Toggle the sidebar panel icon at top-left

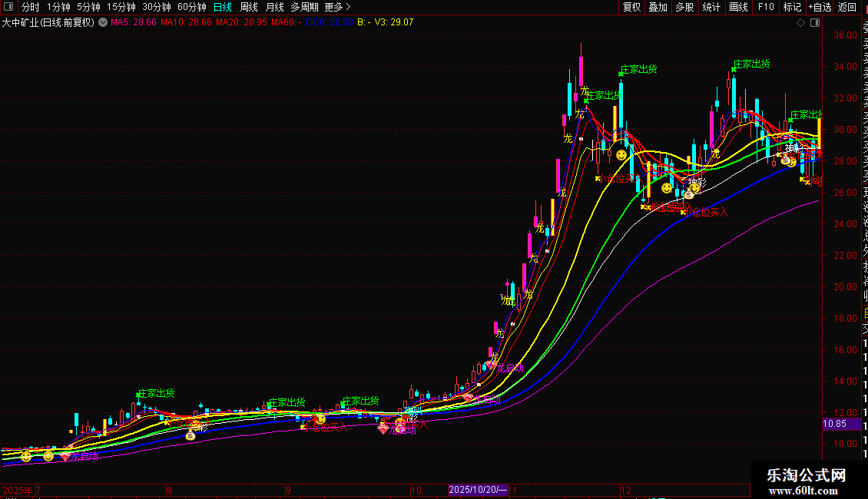[x=8, y=7]
